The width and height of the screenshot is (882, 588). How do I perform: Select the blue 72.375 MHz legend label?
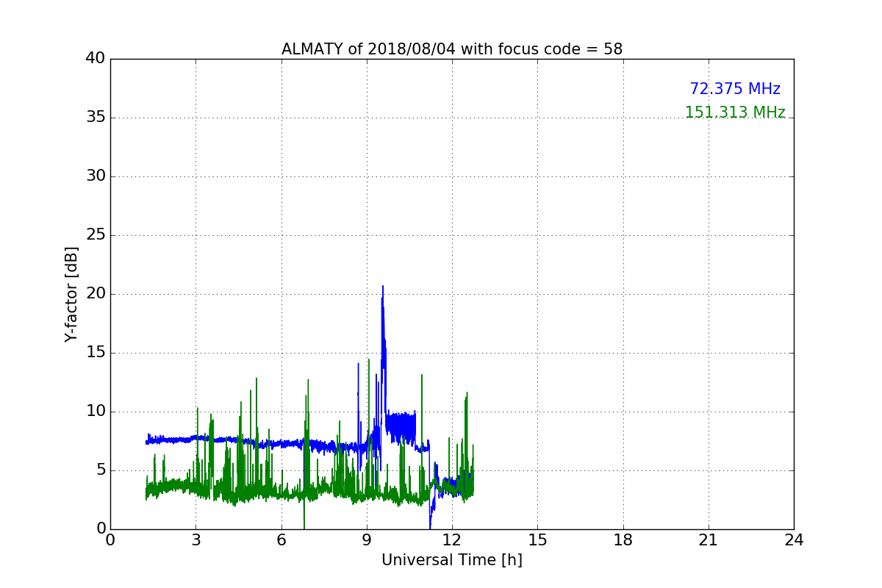click(735, 89)
